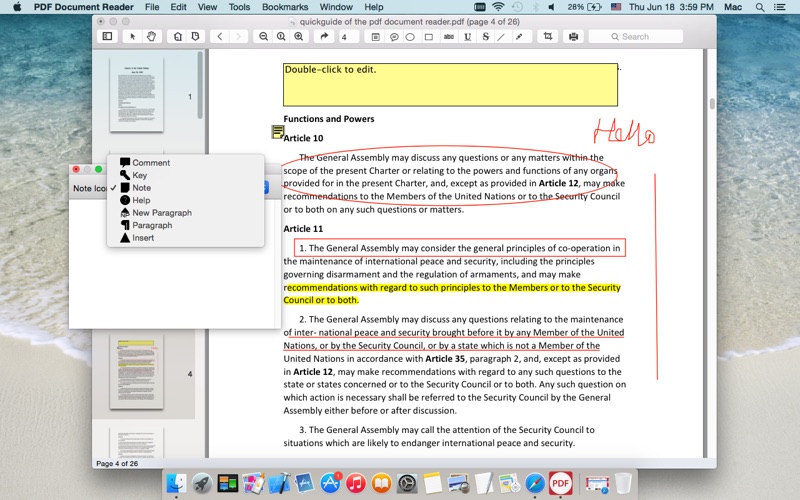Click the volume speaker icon in menu bar

(x=552, y=7)
